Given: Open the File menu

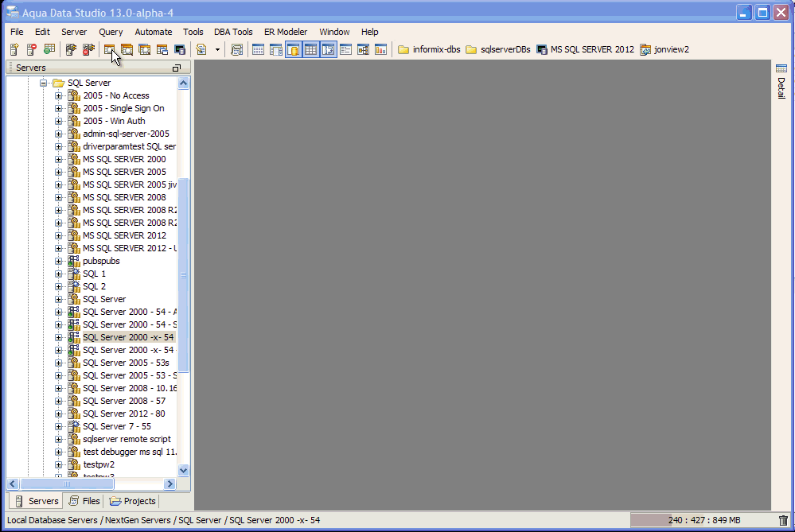Looking at the screenshot, I should pyautogui.click(x=17, y=32).
